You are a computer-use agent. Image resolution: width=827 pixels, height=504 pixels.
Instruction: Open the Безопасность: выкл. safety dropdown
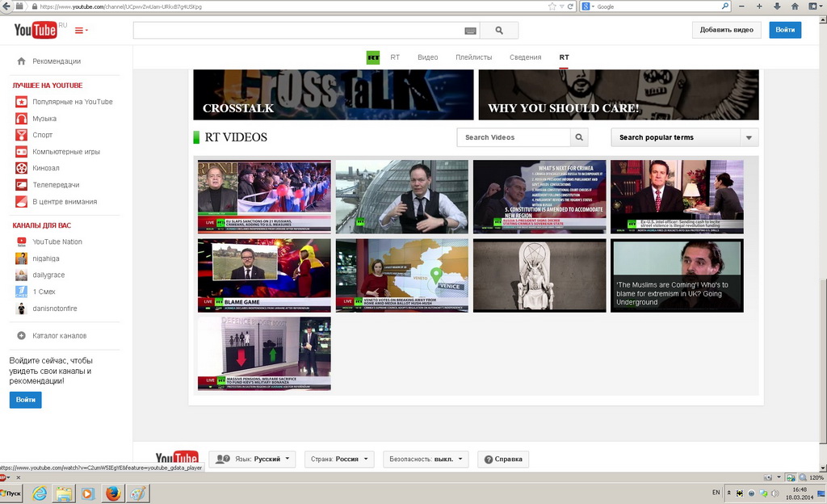pos(426,460)
